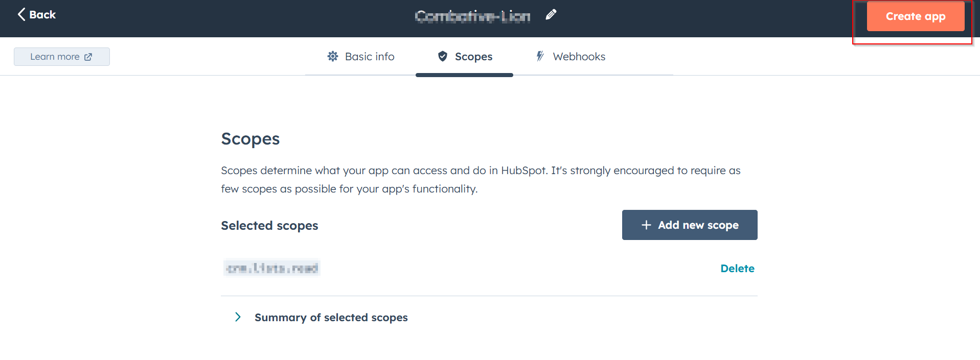This screenshot has width=980, height=360.
Task: Click the pencil icon to rename the app
Action: (x=551, y=15)
